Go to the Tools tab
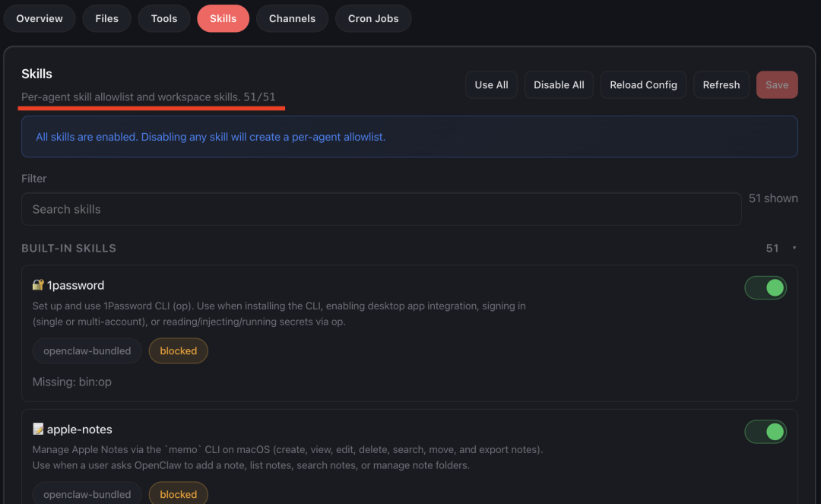821x504 pixels. coord(164,19)
